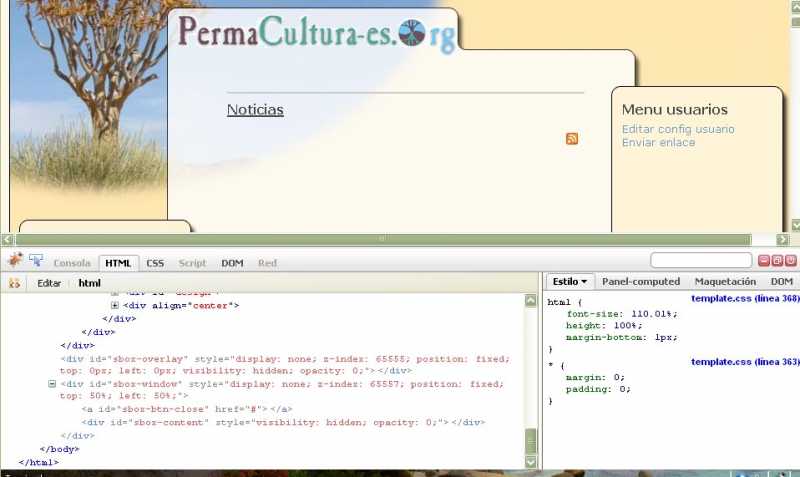Viewport: 800px width, 477px height.
Task: Click the Enviar enlace link
Action: (658, 143)
